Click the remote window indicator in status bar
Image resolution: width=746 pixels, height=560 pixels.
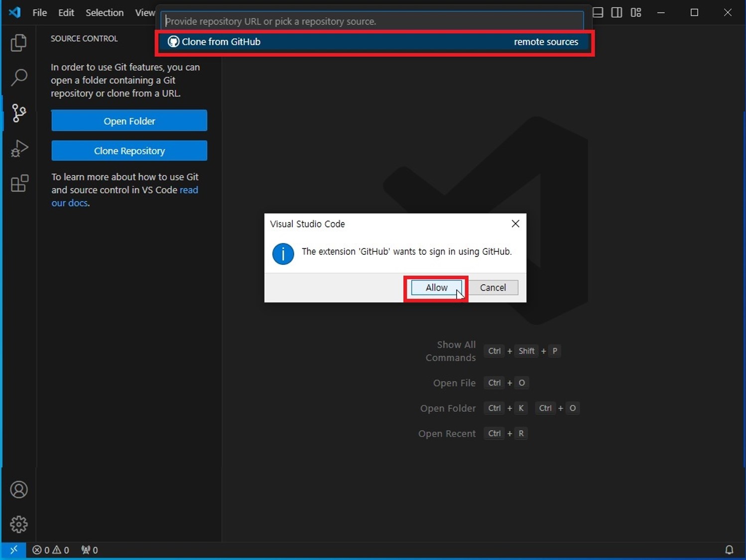click(14, 550)
